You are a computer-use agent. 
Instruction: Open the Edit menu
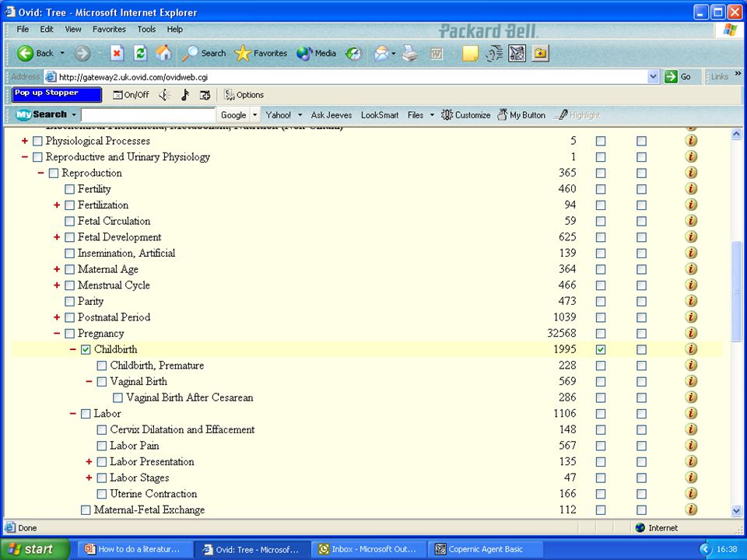click(x=47, y=29)
